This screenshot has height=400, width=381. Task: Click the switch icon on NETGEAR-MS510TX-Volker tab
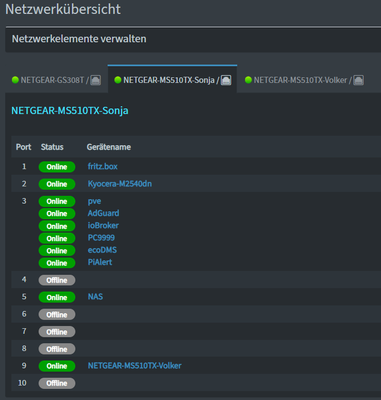tap(358, 80)
